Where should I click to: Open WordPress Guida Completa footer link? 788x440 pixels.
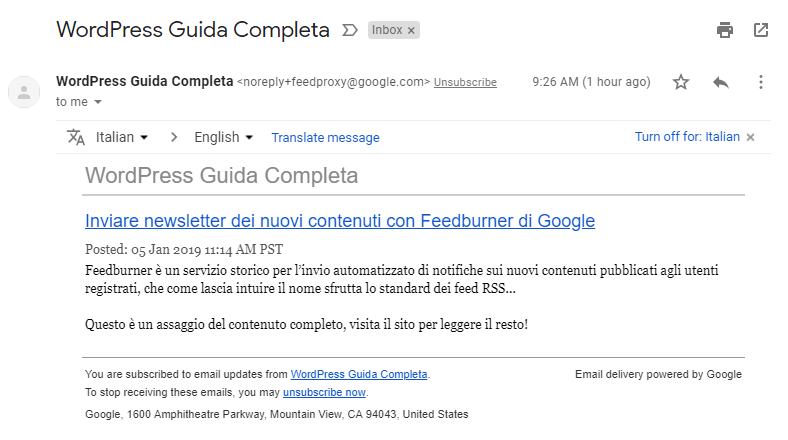(x=359, y=374)
